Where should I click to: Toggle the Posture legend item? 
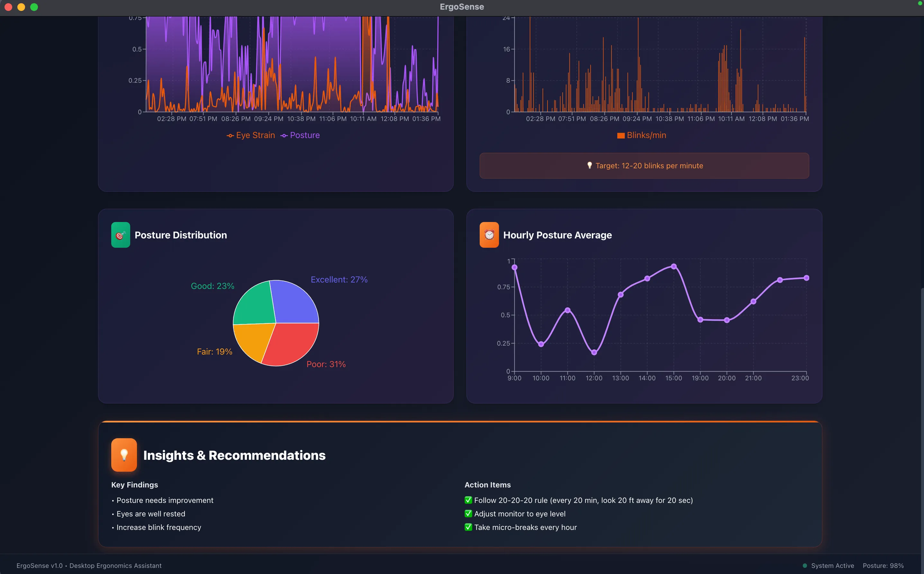coord(300,135)
